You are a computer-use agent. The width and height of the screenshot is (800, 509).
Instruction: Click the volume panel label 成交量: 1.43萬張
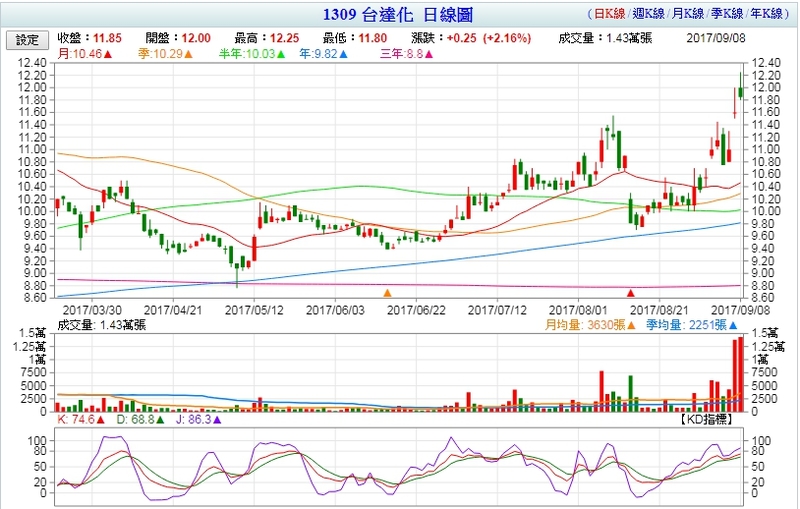[102, 325]
